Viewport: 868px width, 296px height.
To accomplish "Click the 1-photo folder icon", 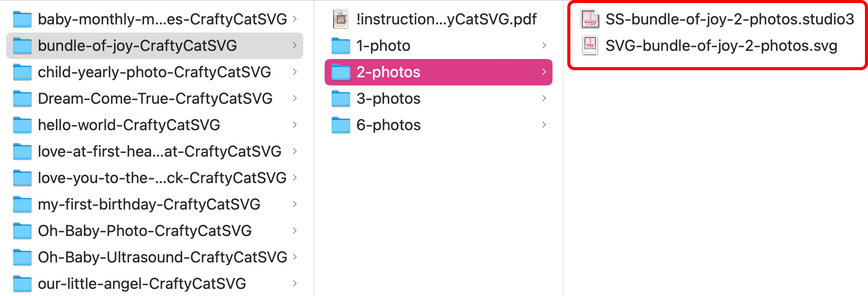I will tap(341, 45).
